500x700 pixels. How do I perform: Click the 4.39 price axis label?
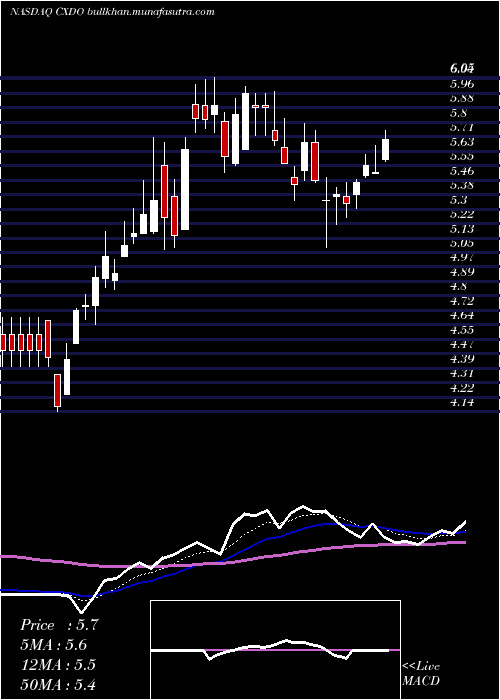click(x=462, y=358)
